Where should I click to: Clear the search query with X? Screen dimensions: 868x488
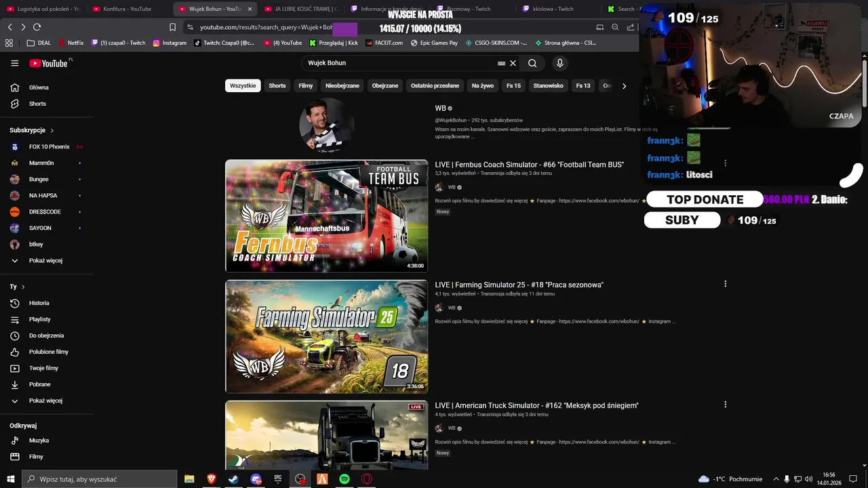pos(513,63)
